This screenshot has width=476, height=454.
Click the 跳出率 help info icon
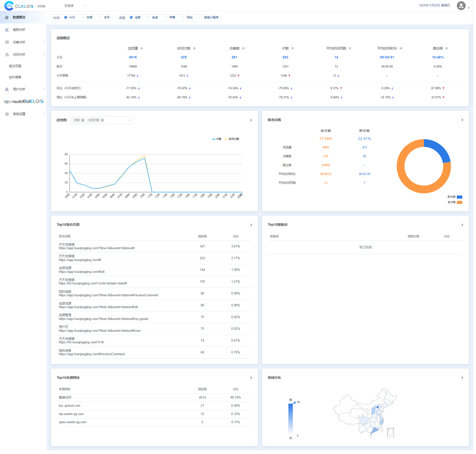pos(447,48)
